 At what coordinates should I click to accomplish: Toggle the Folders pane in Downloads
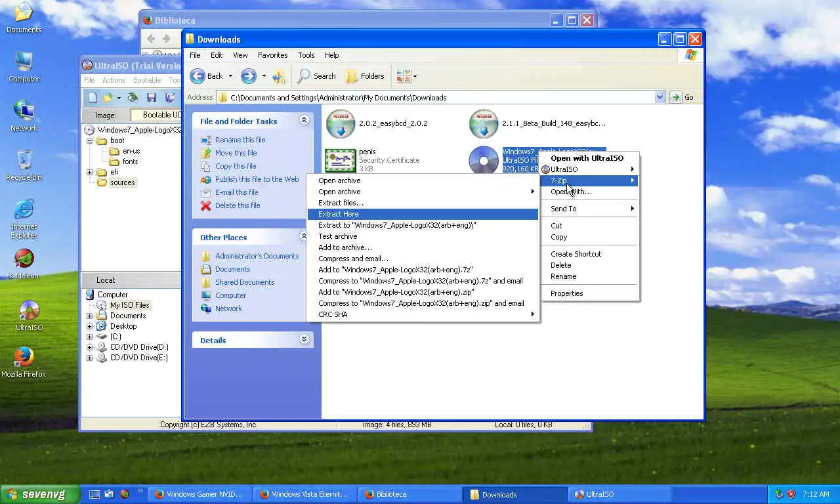pyautogui.click(x=365, y=76)
